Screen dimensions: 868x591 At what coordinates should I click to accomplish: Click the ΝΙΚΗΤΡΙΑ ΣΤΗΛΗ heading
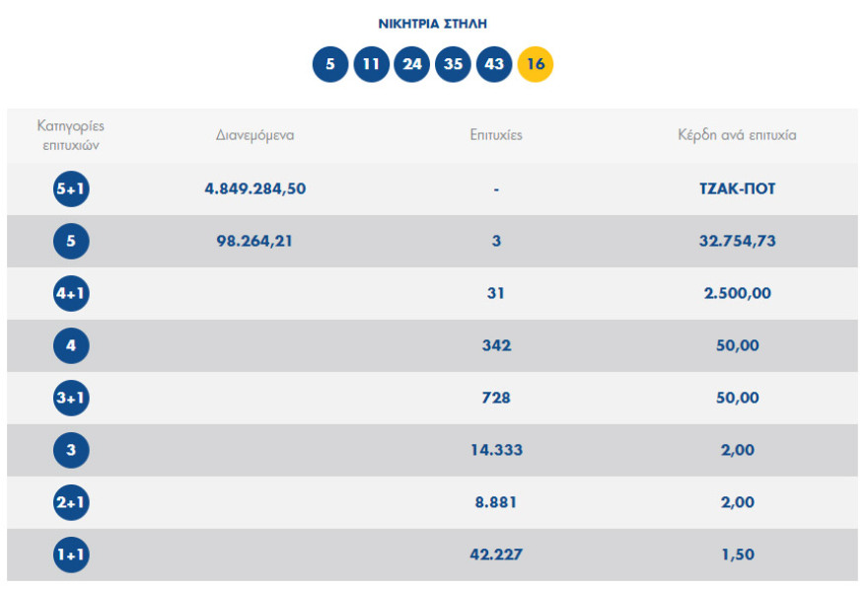pos(433,24)
